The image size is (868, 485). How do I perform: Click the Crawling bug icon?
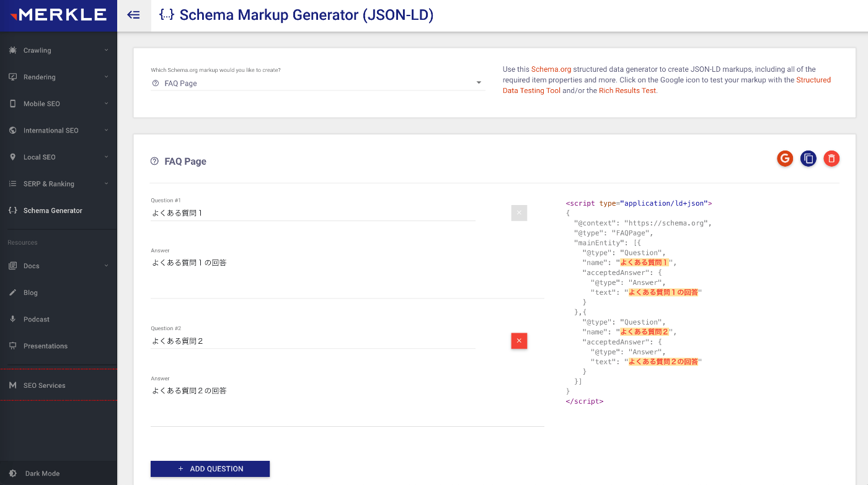[13, 50]
